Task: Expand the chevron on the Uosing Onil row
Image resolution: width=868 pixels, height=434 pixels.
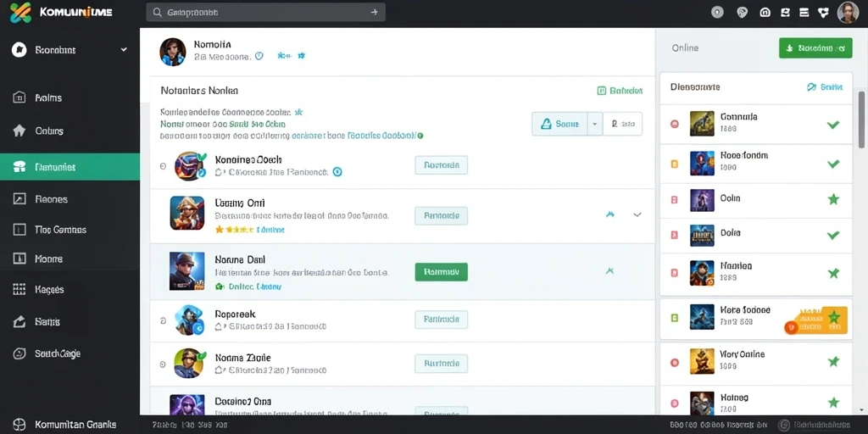Action: point(637,214)
